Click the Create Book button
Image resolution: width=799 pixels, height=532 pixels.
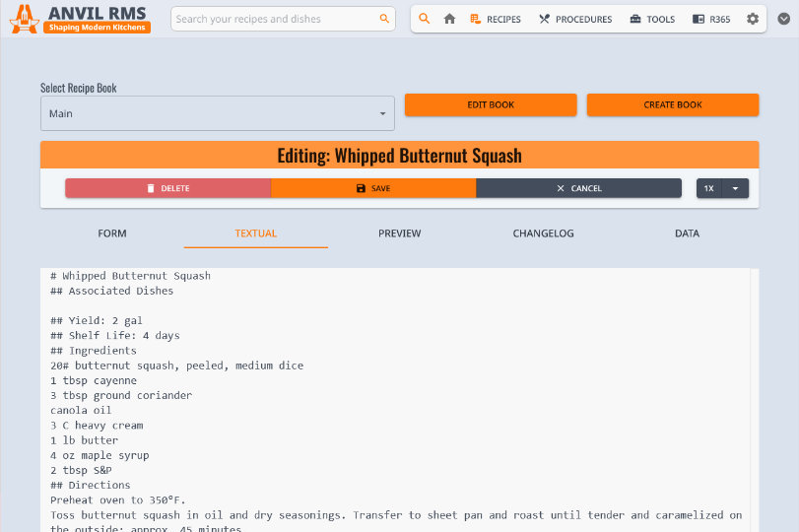point(673,104)
